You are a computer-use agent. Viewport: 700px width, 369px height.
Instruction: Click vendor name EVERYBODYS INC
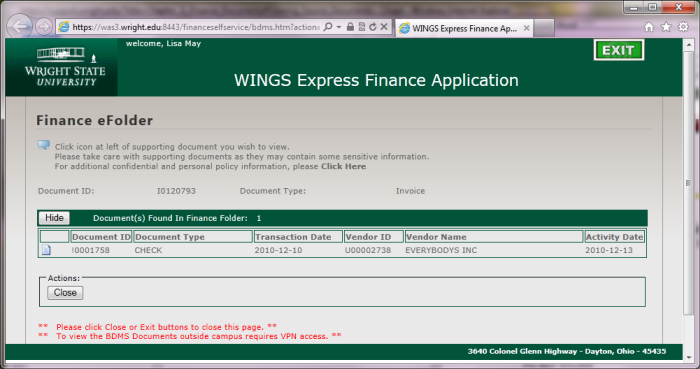[441, 250]
